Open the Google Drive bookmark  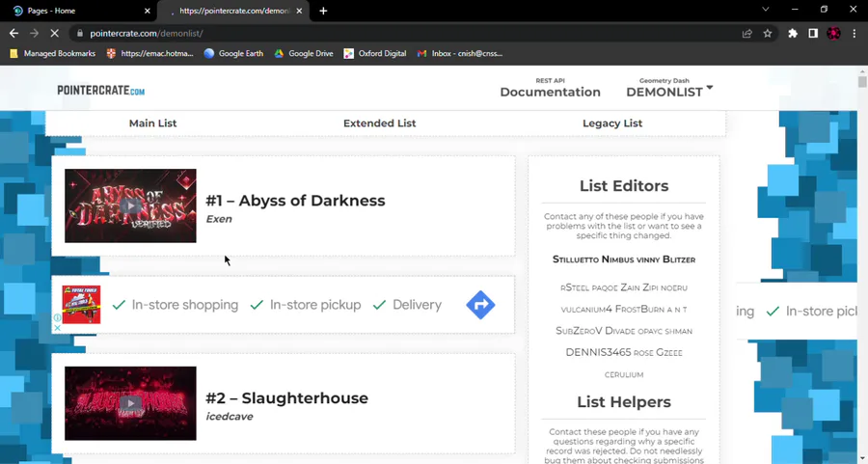point(304,54)
